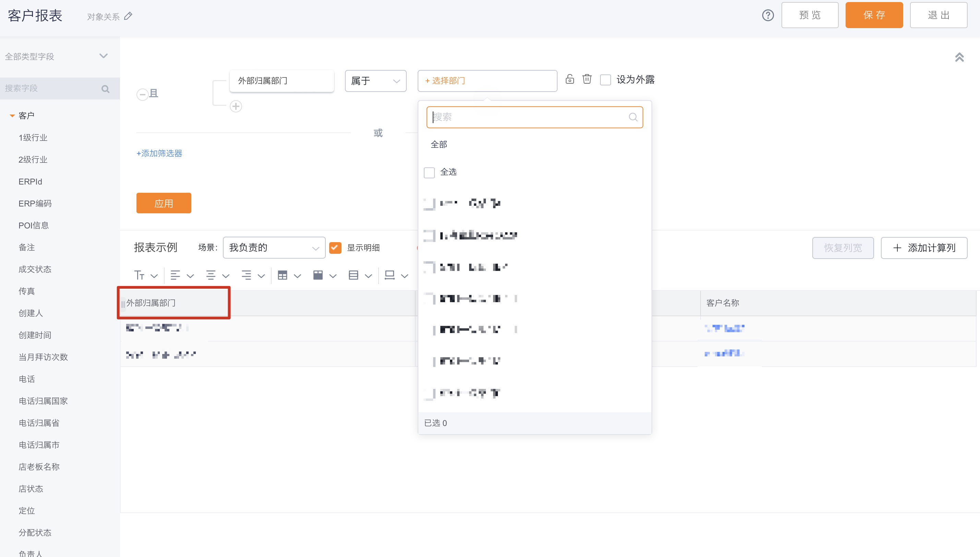Screen dimensions: 980x557
Task: Open the 我负责的 scene dropdown
Action: pos(274,248)
